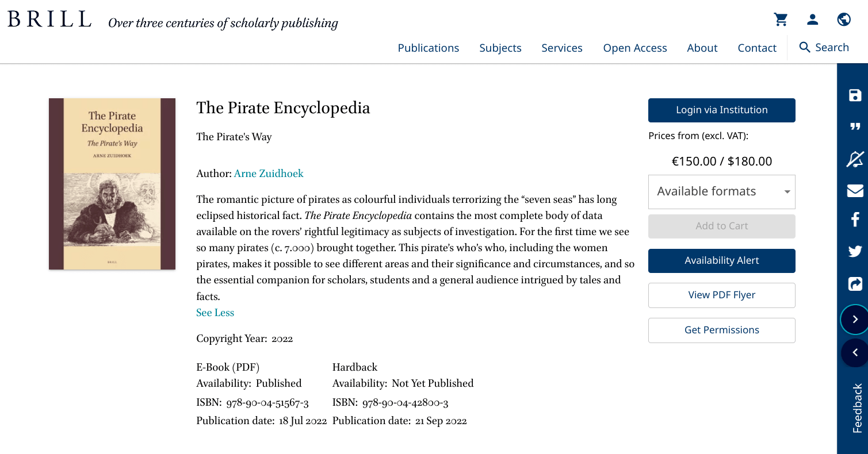Share via the envelope email icon

(x=855, y=190)
